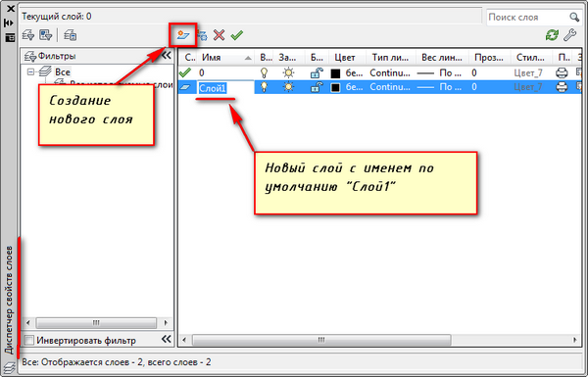Open the color swatch of layer Слой1
588x377 pixels.
335,87
